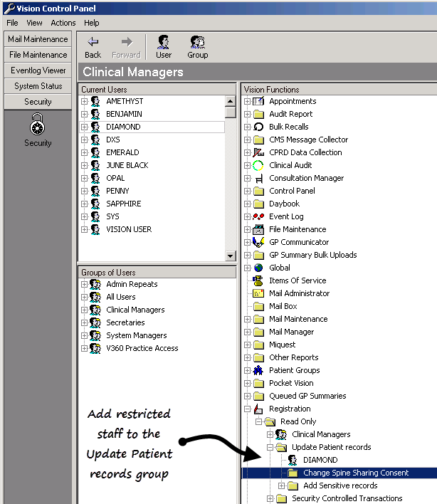
Task: Select the Mail Box function
Action: (283, 306)
